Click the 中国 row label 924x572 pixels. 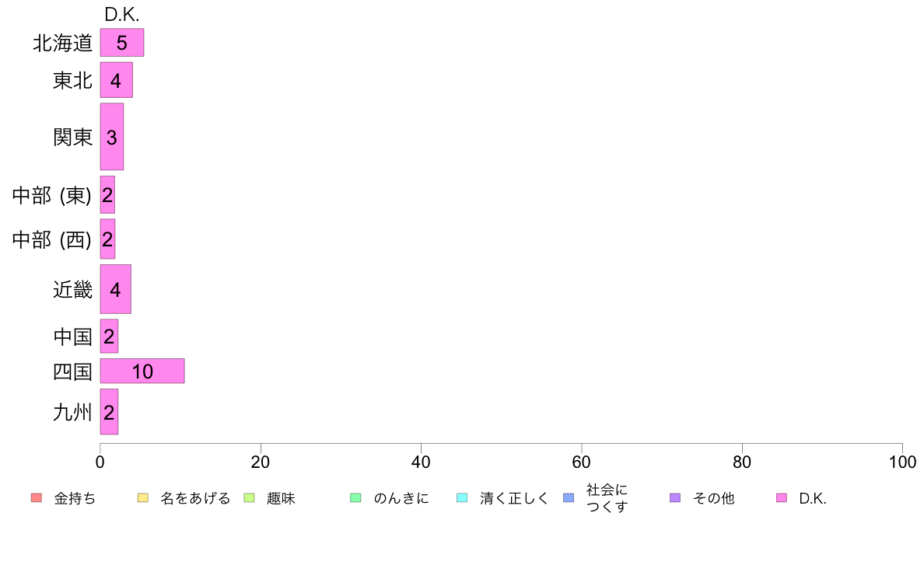73,337
